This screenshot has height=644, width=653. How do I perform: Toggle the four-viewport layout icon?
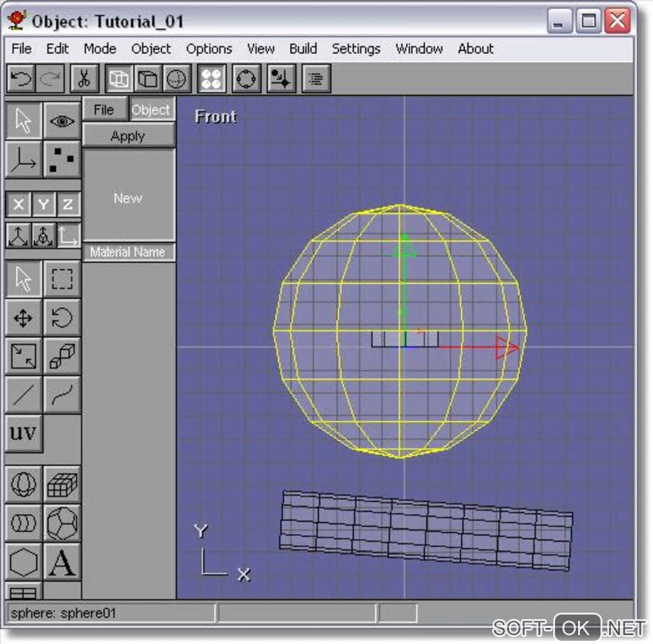[211, 78]
